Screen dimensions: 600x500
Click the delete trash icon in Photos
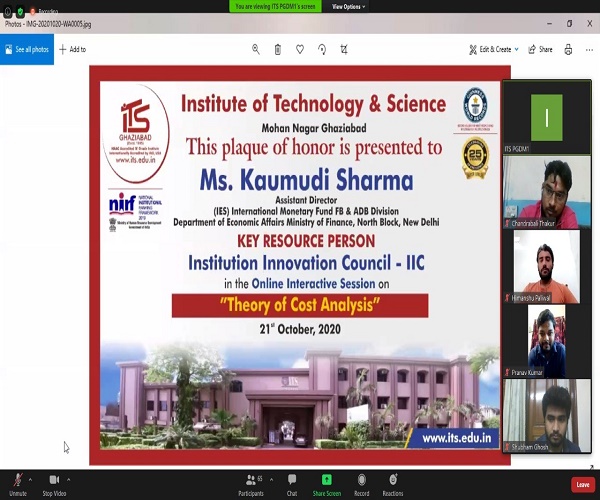click(x=278, y=49)
